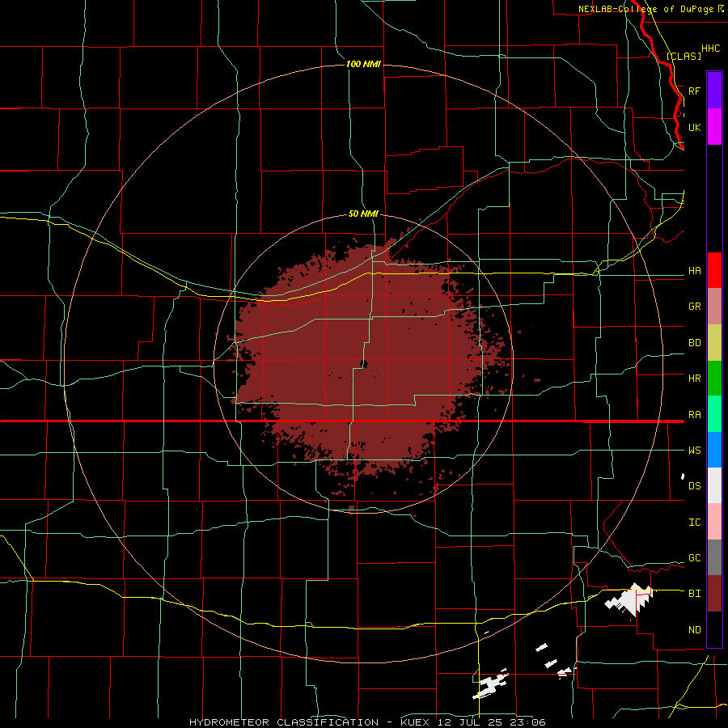Click the UK legend label
The width and height of the screenshot is (728, 728).
[694, 127]
